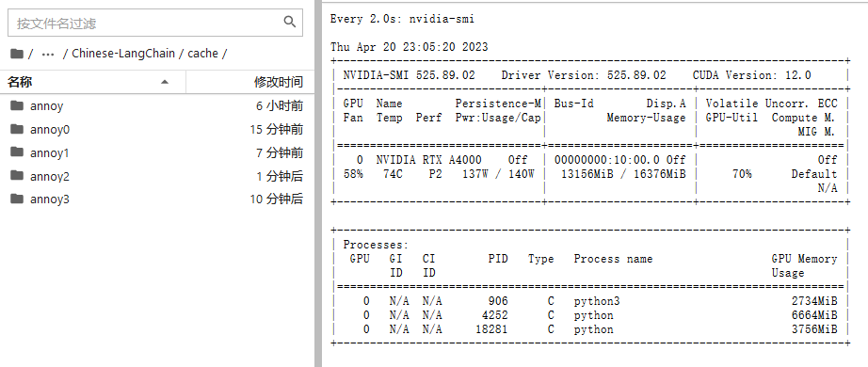Image resolution: width=868 pixels, height=367 pixels.
Task: Click the '15 分钟前' modified time
Action: 276,130
